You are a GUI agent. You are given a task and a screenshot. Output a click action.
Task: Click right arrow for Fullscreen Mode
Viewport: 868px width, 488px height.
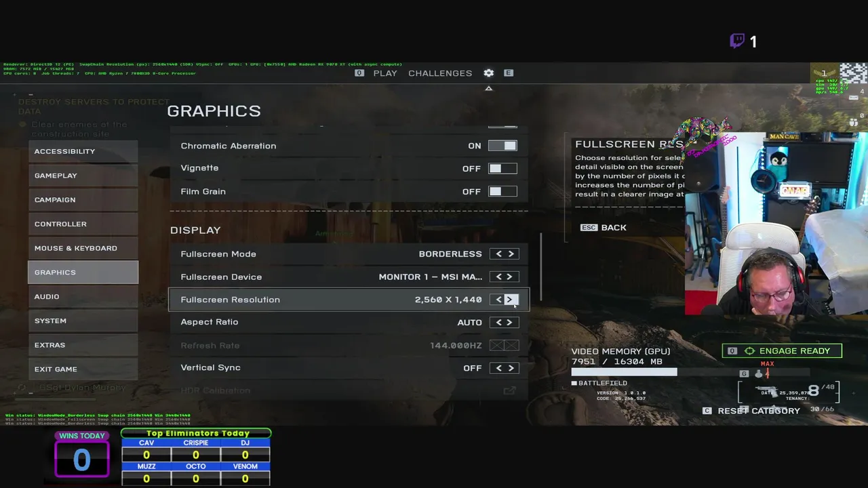[x=511, y=254]
